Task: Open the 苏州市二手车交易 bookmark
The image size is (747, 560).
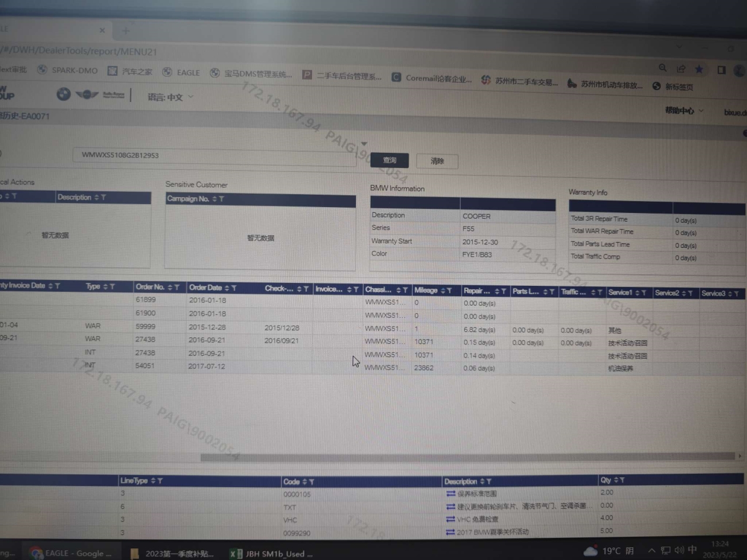Action: coord(520,81)
